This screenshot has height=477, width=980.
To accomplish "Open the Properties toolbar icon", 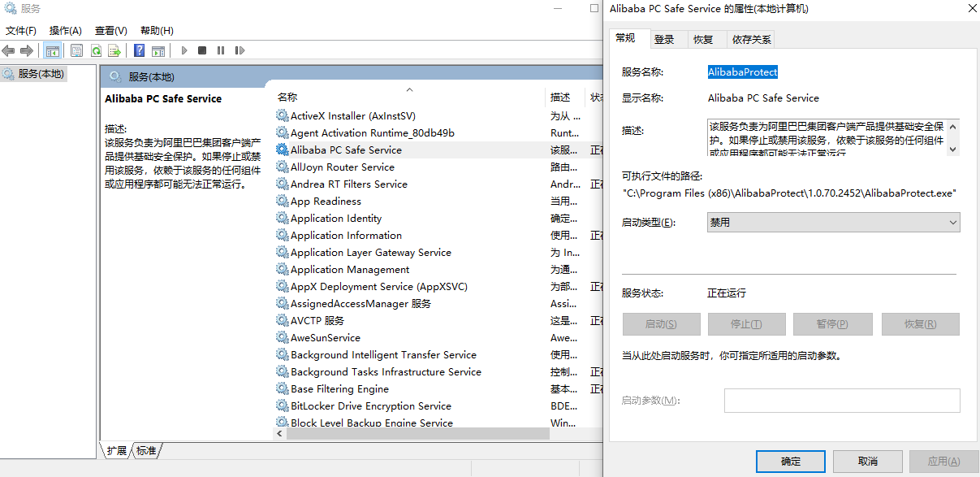I will point(76,50).
